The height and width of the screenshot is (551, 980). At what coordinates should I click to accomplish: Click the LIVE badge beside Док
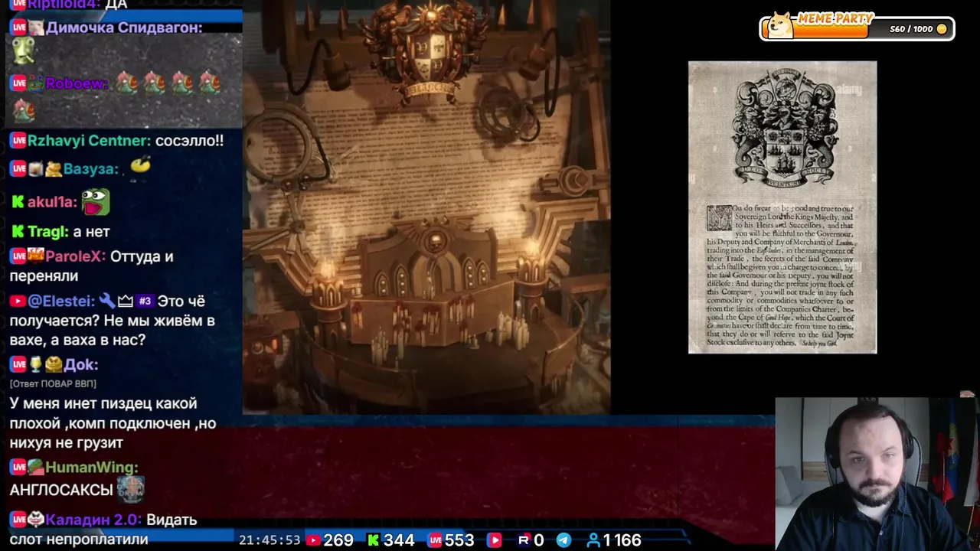pos(18,364)
